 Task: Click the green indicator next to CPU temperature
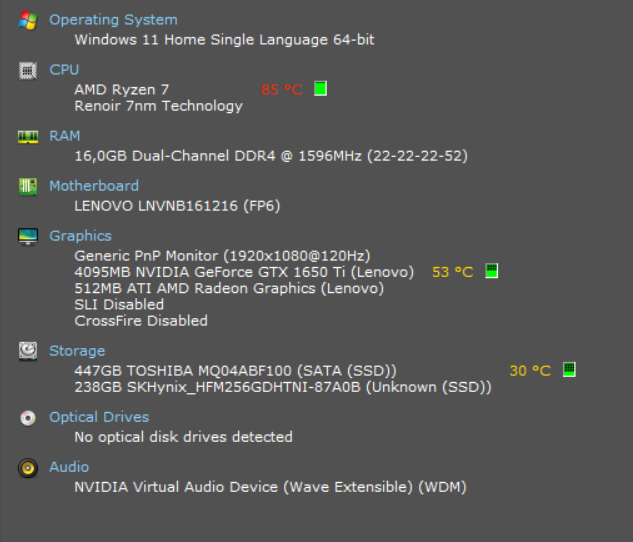tap(320, 89)
